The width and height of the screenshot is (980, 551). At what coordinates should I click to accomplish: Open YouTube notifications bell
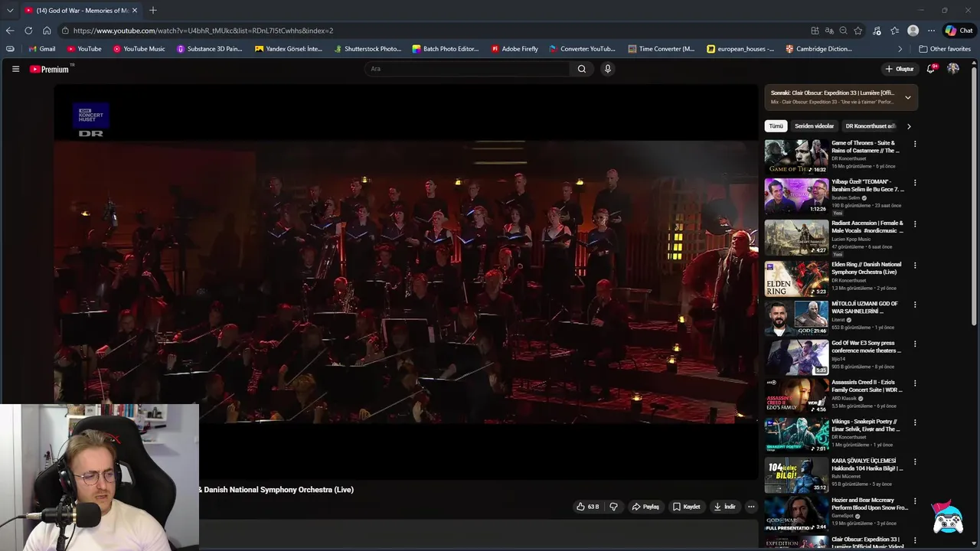coord(931,69)
